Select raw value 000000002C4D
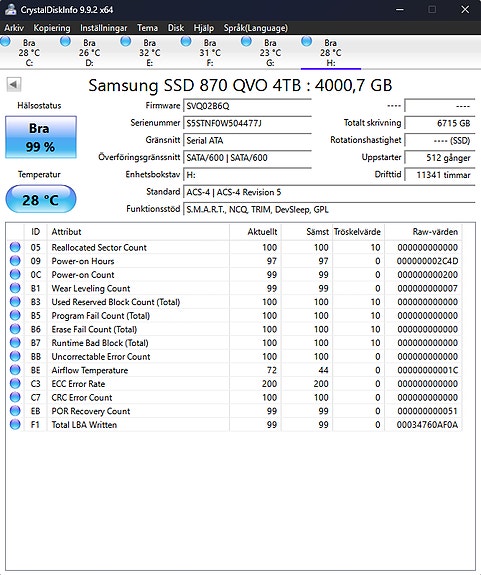 427,261
